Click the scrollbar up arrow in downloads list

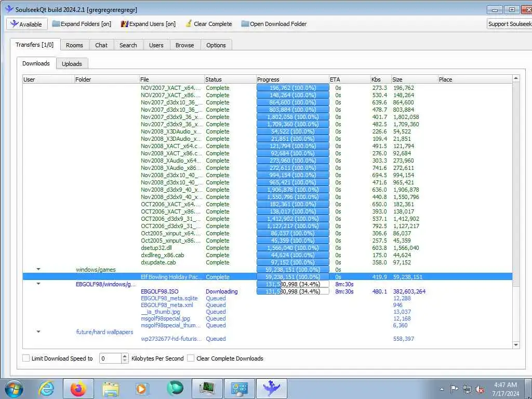pos(516,79)
